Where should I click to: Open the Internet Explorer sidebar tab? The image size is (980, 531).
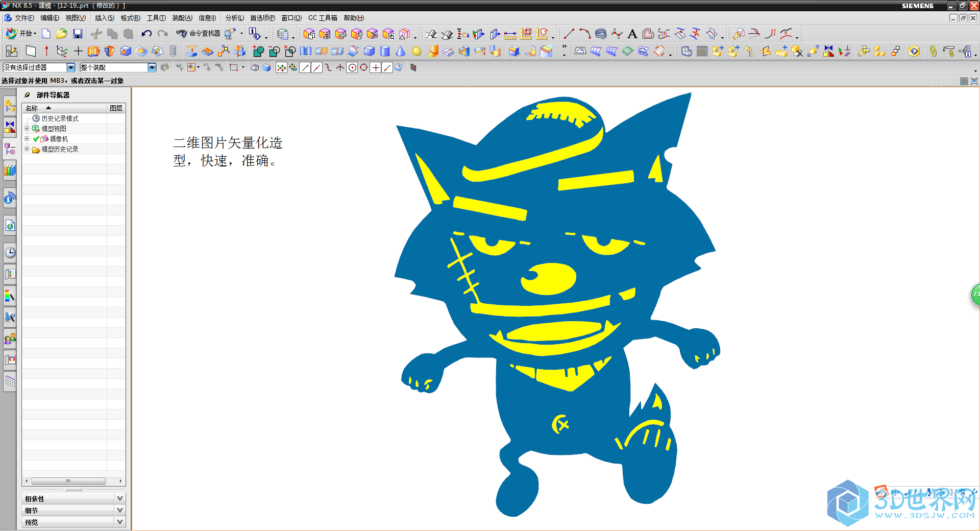[10, 226]
